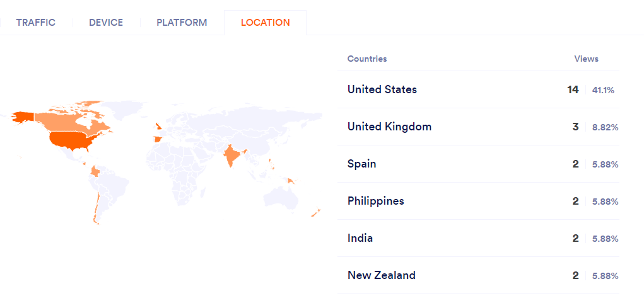This screenshot has height=296, width=644.
Task: Click Colombia on the world map
Action: [95, 171]
